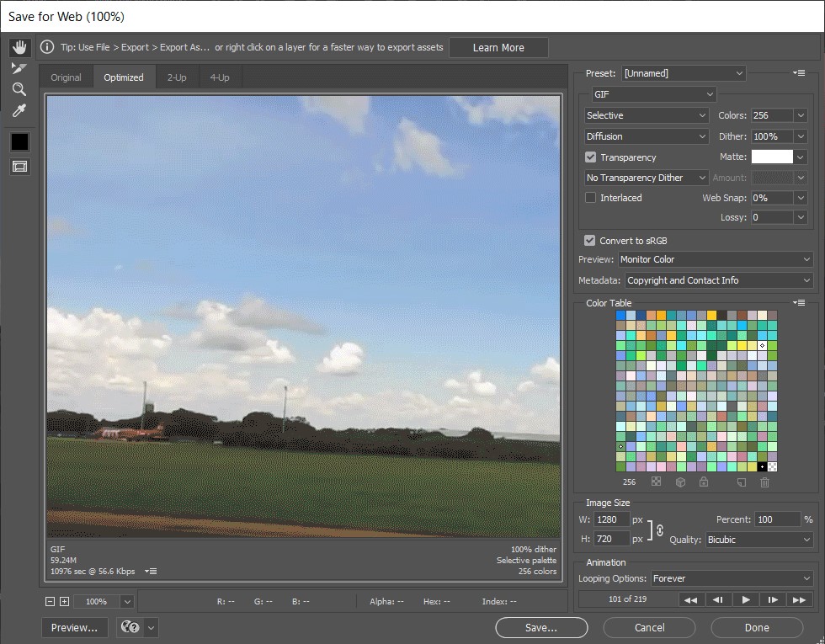Image resolution: width=825 pixels, height=644 pixels.
Task: Select the Hand tool
Action: [19, 47]
